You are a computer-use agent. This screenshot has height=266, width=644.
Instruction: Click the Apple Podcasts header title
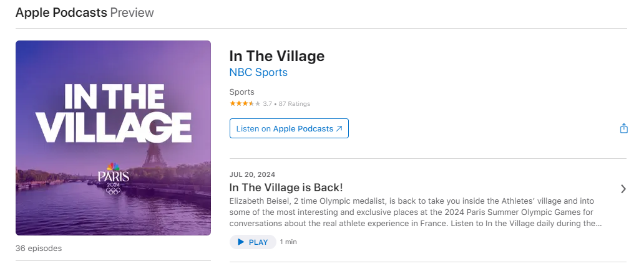click(61, 12)
